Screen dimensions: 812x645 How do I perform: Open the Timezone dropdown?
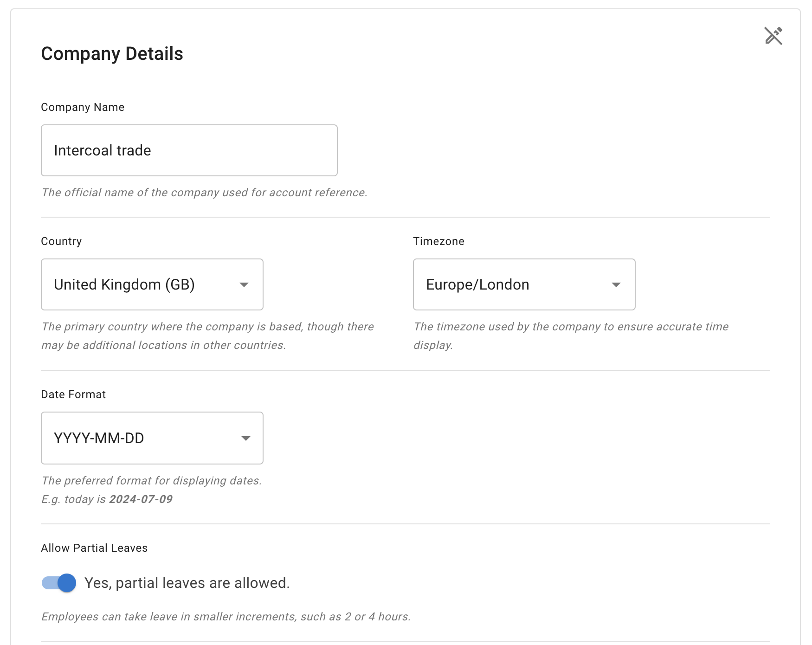point(523,284)
